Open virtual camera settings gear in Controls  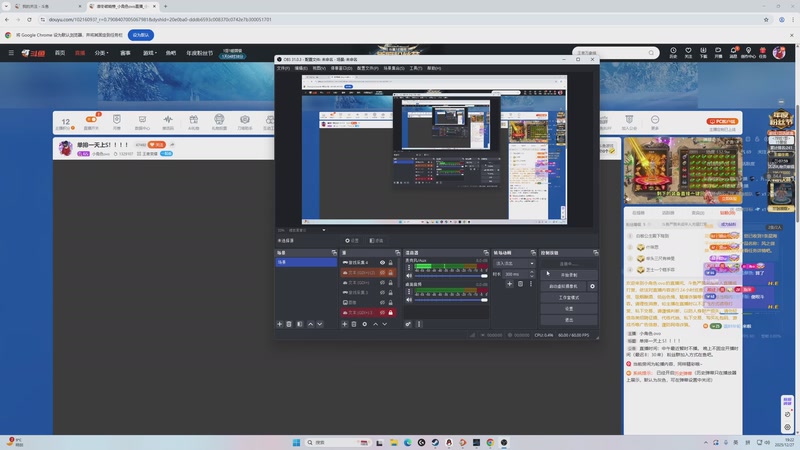[592, 286]
